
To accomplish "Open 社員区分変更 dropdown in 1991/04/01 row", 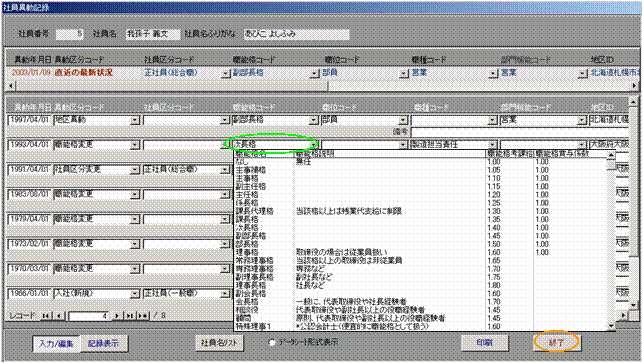I will tap(135, 170).
